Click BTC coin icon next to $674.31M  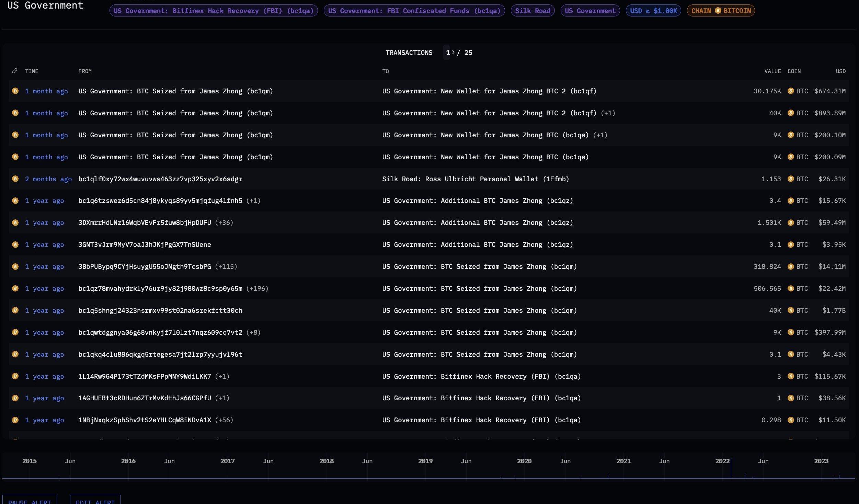(x=791, y=91)
